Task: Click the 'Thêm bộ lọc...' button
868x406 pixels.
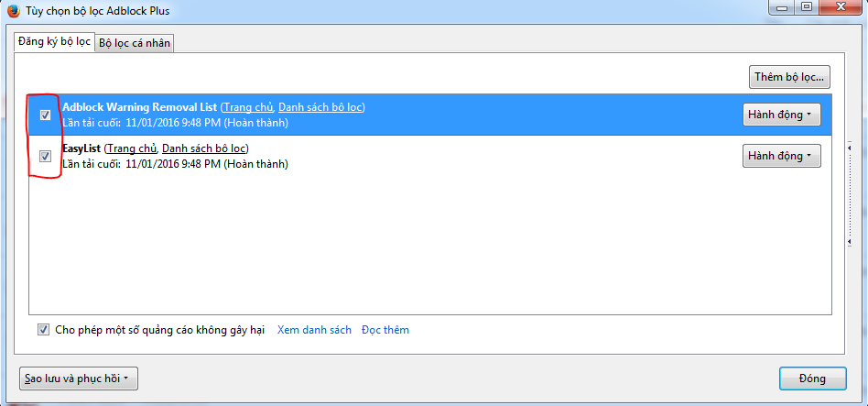Action: (789, 77)
